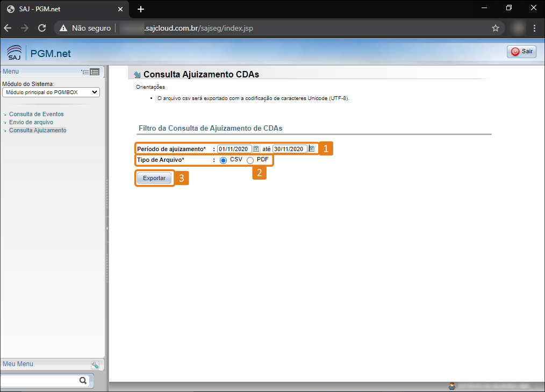Image resolution: width=545 pixels, height=392 pixels.
Task: Click the Meu Menu wrench settings icon
Action: tap(95, 365)
